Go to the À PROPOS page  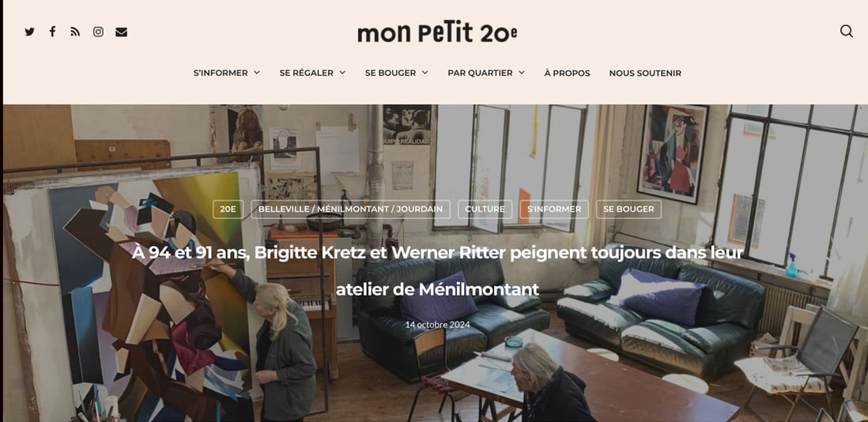567,73
